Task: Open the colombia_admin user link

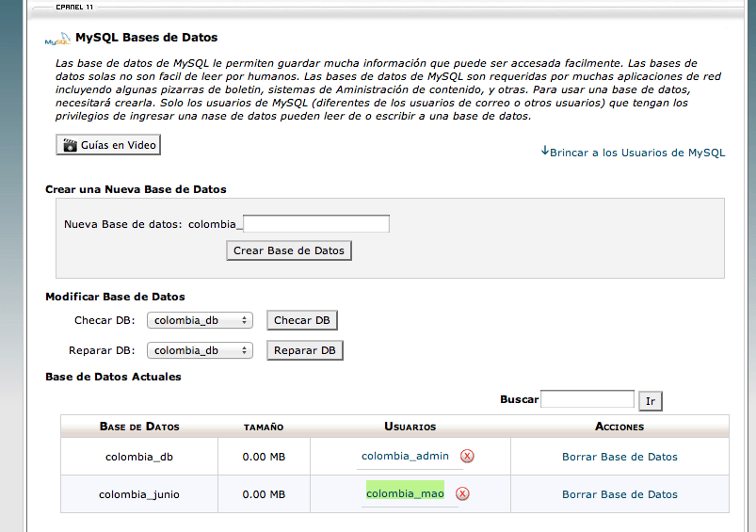Action: pos(405,456)
